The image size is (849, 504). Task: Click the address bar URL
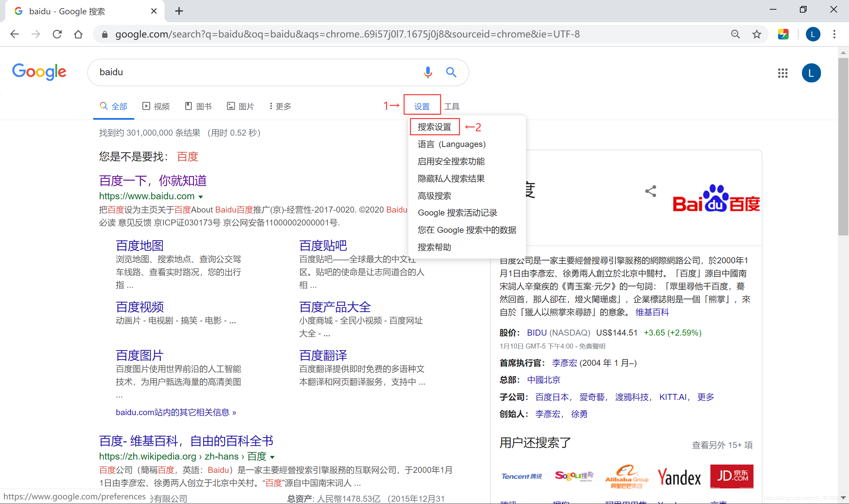click(x=347, y=34)
